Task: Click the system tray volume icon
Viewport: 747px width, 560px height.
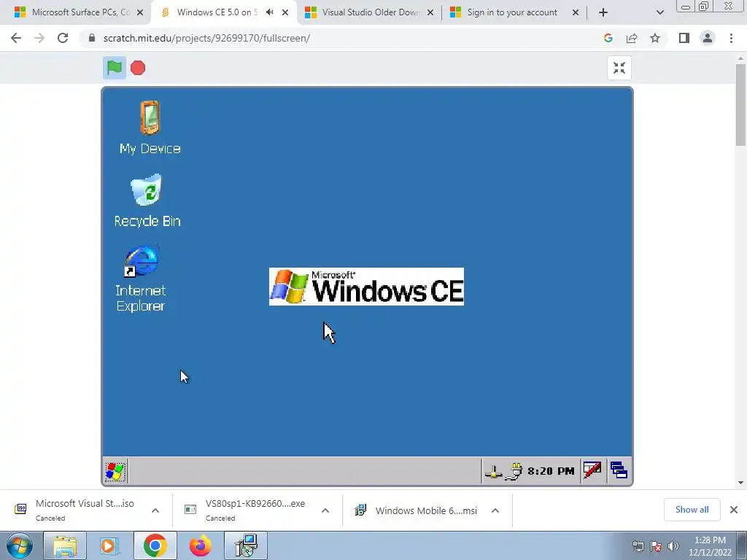Action: [673, 546]
